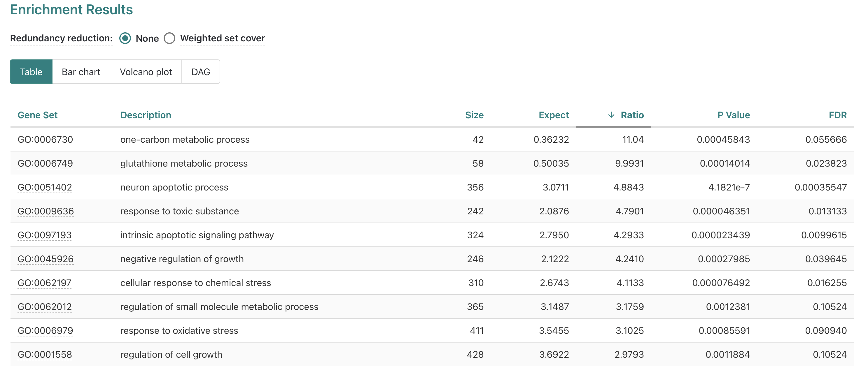Open gene set GO:0006749 link

click(45, 164)
